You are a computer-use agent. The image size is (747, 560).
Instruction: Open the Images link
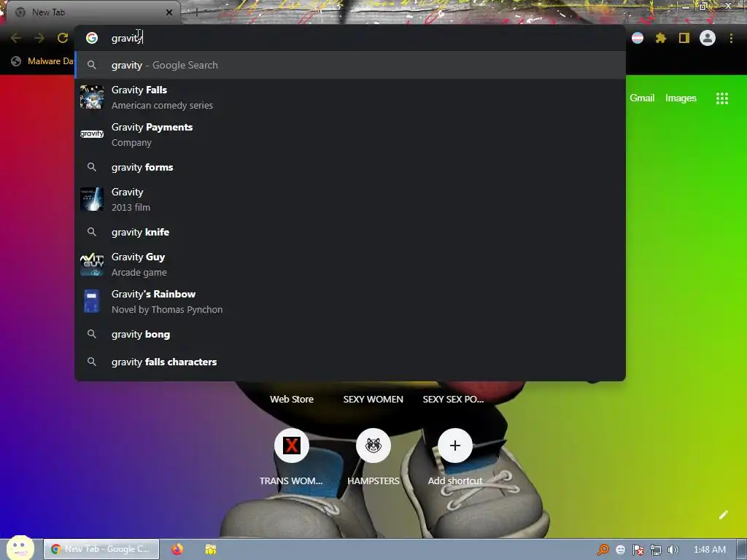pos(681,98)
